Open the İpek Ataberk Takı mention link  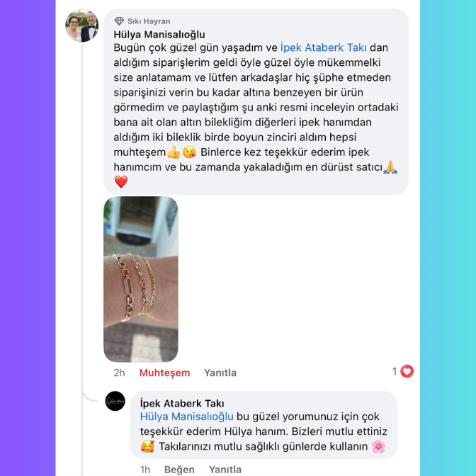pyautogui.click(x=323, y=47)
